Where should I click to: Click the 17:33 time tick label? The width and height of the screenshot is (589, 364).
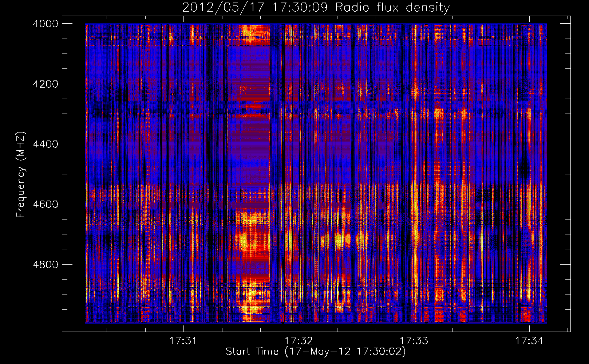414,341
